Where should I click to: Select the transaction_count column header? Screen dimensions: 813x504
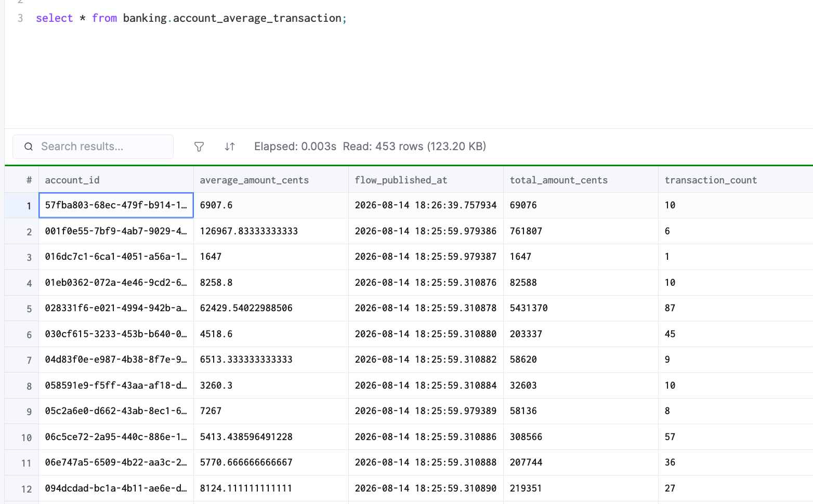736,180
